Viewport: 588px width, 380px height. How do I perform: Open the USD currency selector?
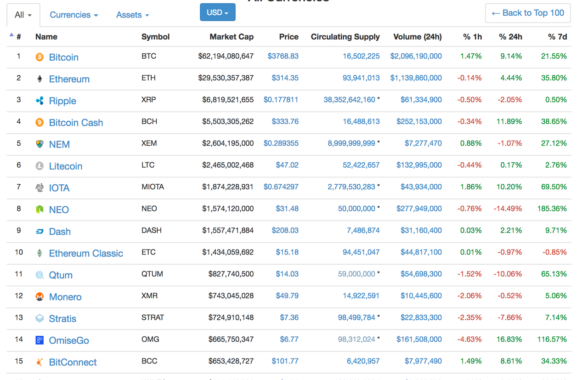218,12
